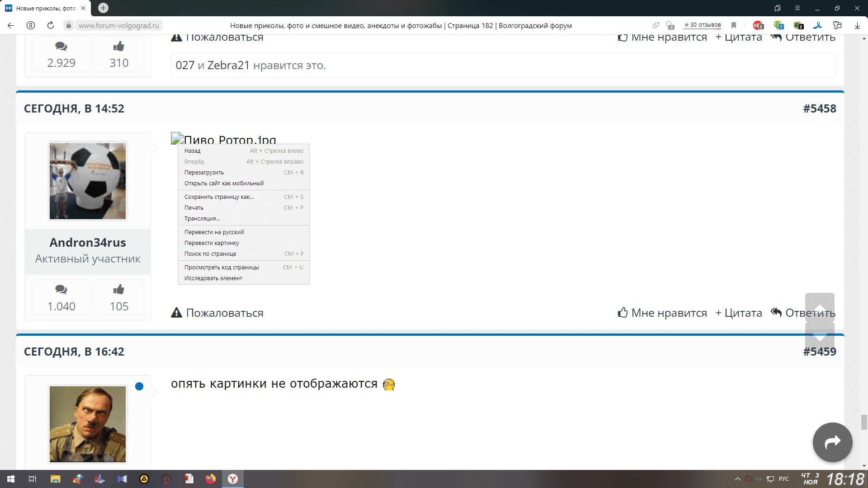Click the page reload icon

51,25
